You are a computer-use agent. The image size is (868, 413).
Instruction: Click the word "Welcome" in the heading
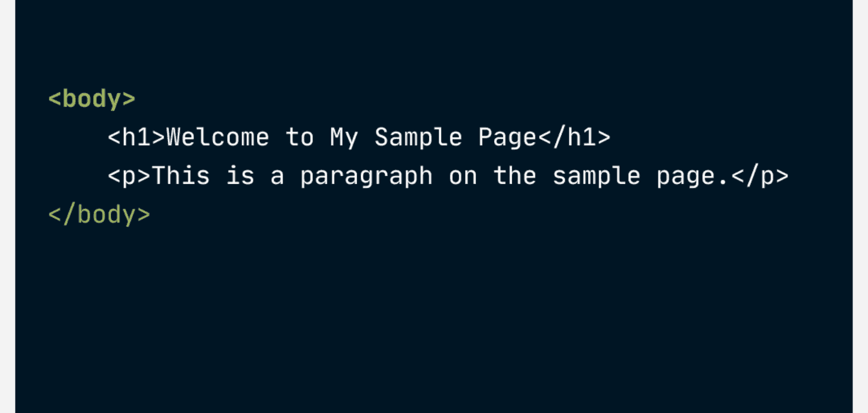click(218, 137)
